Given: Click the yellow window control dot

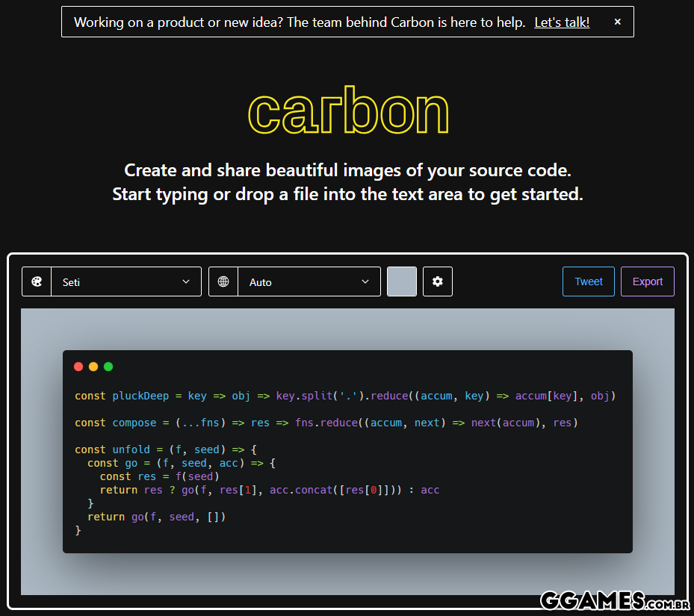Looking at the screenshot, I should [93, 367].
